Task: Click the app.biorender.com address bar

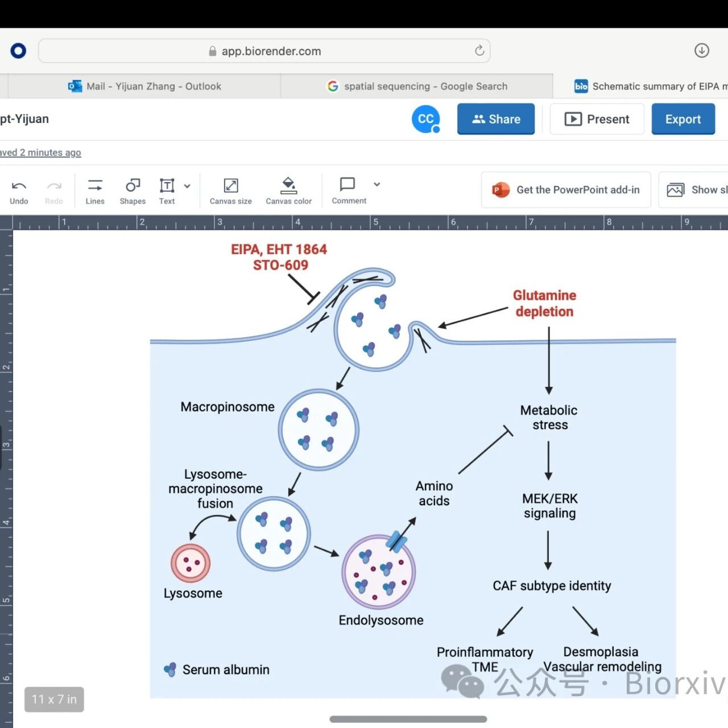Action: pos(264,51)
